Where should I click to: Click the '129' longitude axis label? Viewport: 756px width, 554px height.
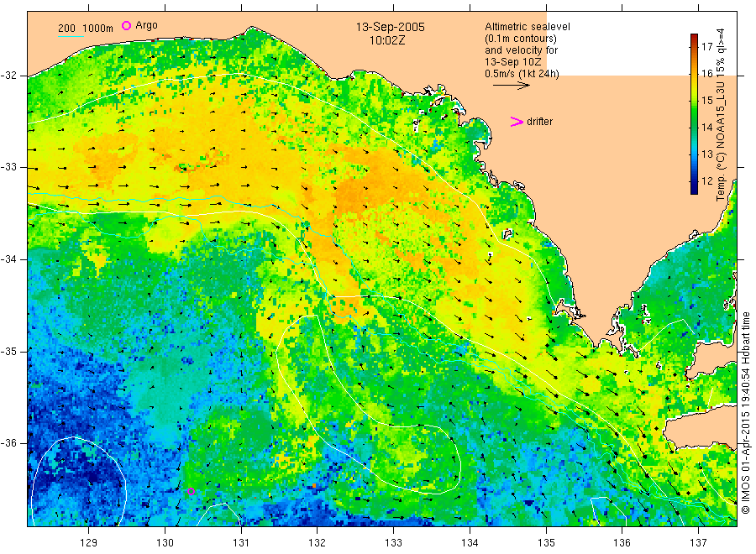[x=89, y=543]
